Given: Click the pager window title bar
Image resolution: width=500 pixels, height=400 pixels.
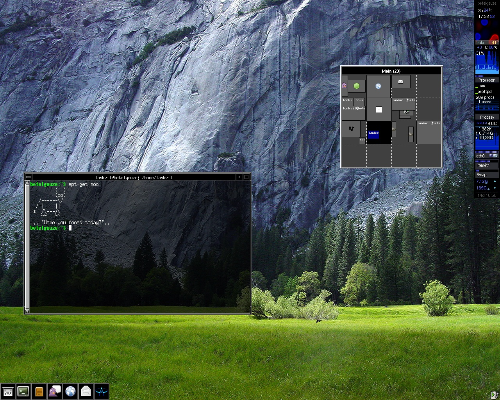Looking at the screenshot, I should click(x=391, y=71).
